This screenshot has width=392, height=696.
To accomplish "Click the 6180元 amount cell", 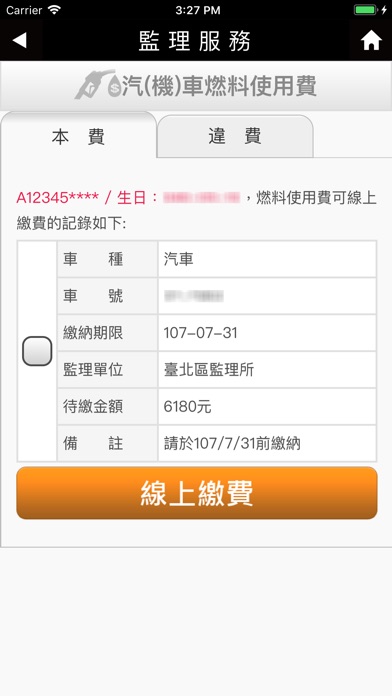I will tap(267, 406).
